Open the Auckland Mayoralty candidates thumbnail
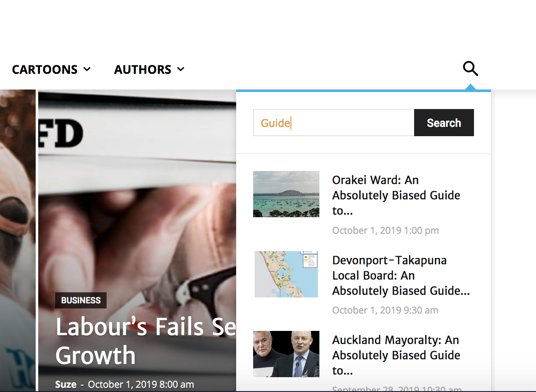 coord(286,354)
